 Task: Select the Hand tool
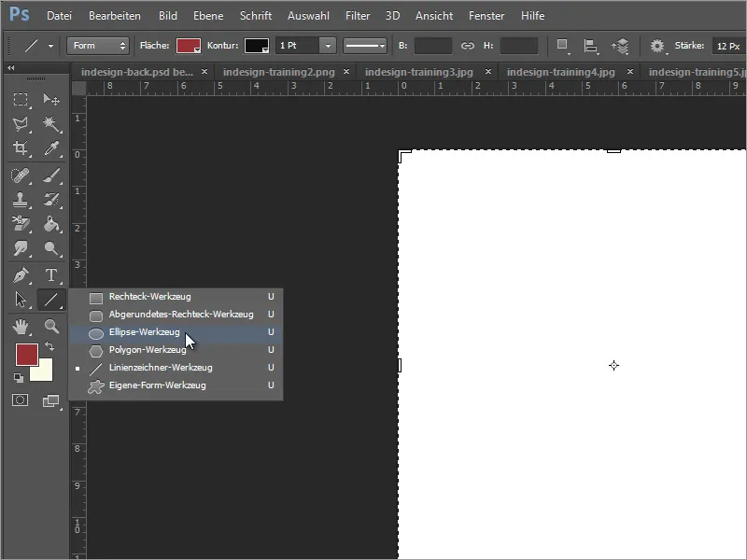pyautogui.click(x=20, y=327)
